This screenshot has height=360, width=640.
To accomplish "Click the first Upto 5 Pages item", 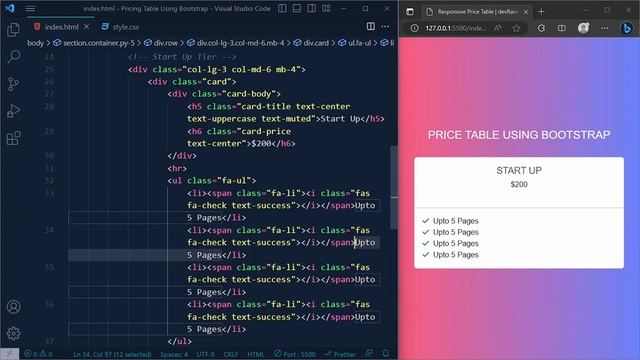I will [456, 221].
